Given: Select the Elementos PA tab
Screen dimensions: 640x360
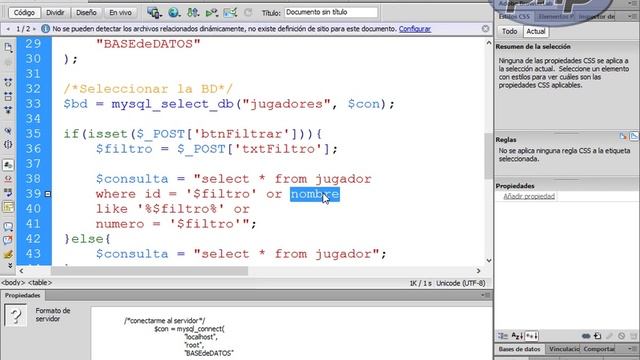Looking at the screenshot, I should [556, 17].
